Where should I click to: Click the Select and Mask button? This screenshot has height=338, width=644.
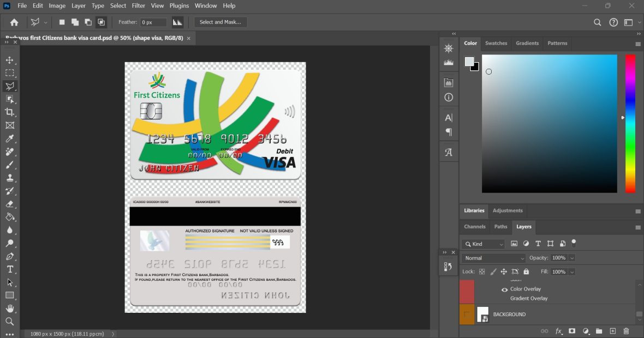(x=220, y=22)
